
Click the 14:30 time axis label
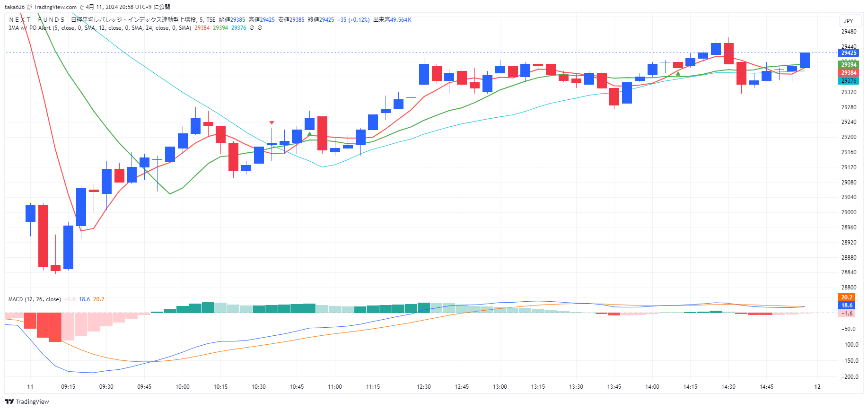coord(728,387)
